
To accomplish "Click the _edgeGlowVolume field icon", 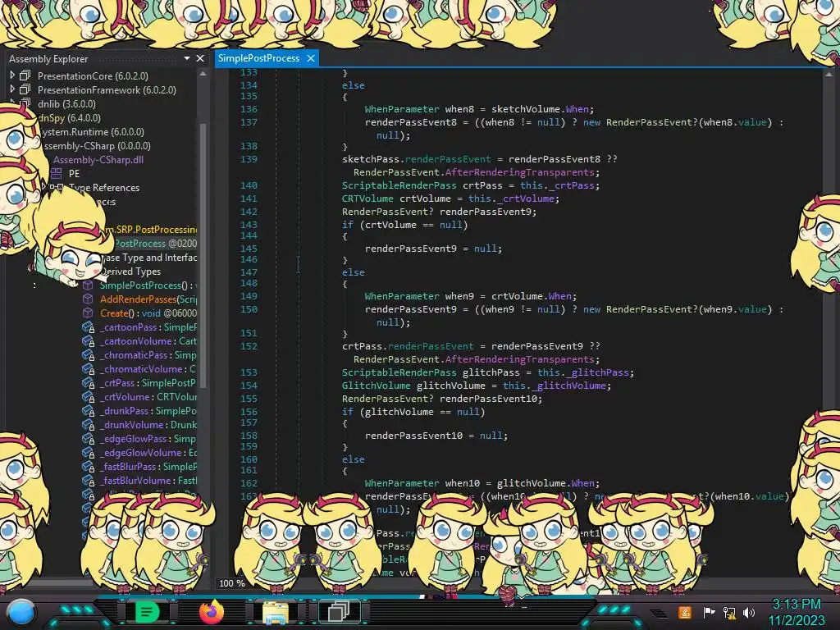I will (88, 452).
